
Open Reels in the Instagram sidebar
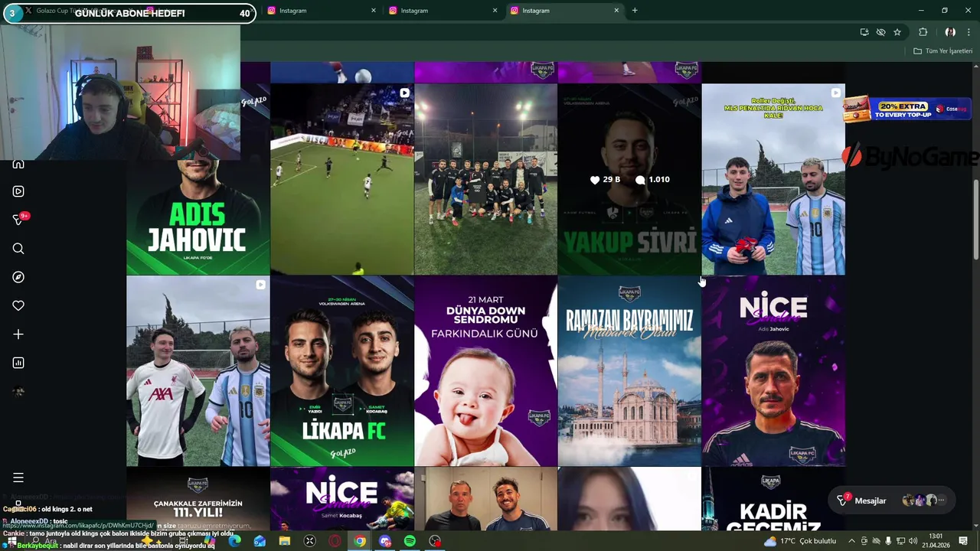(18, 191)
